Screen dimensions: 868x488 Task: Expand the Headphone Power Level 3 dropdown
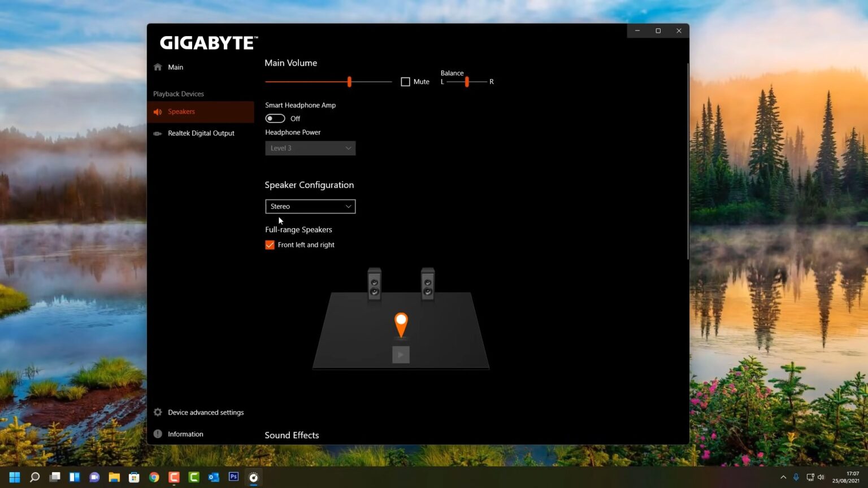point(310,147)
